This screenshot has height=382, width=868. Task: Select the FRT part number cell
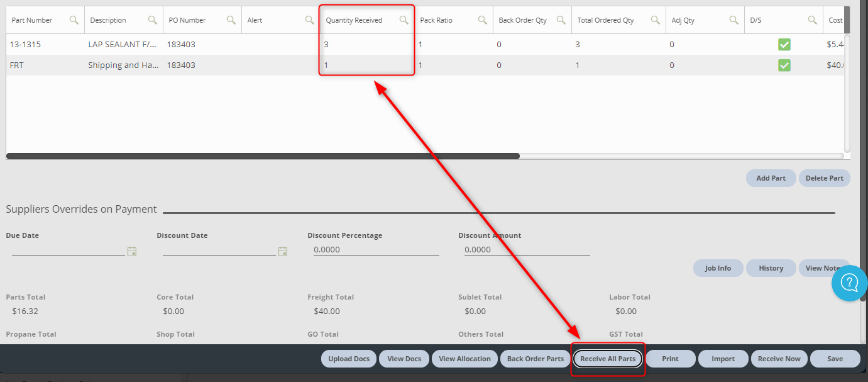click(45, 65)
